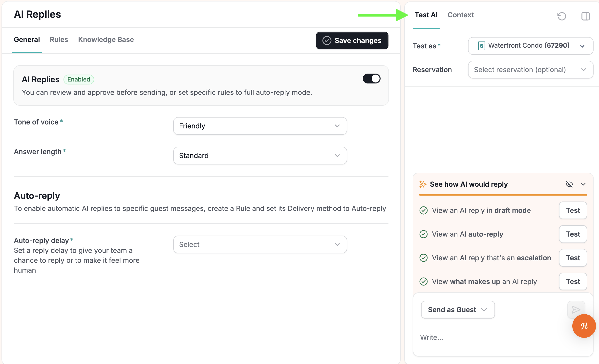Click Test for what makes up an AI reply
This screenshot has height=364, width=599.
coord(573,282)
